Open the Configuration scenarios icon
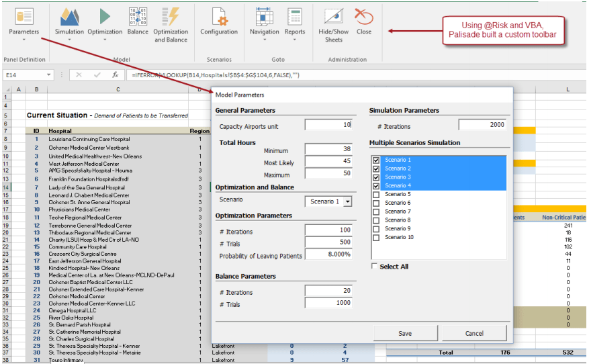The image size is (589, 364). point(220,17)
